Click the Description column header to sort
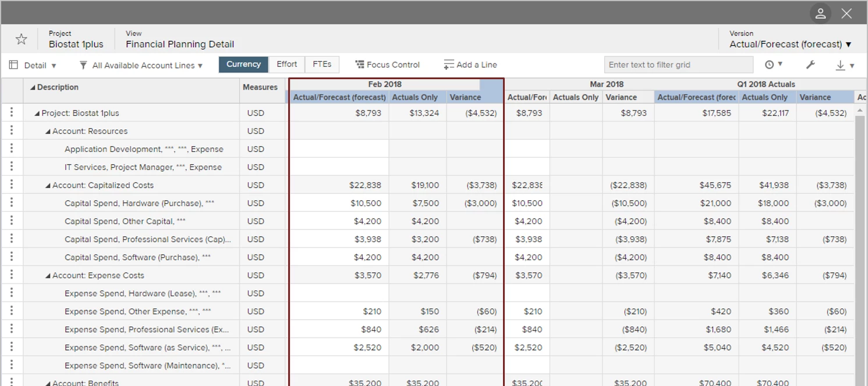This screenshot has height=386, width=868. coord(55,87)
